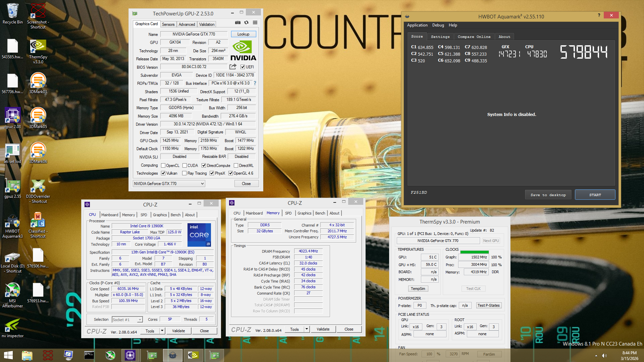Select HWBOT Aquamark3 desktop icon

13,226
